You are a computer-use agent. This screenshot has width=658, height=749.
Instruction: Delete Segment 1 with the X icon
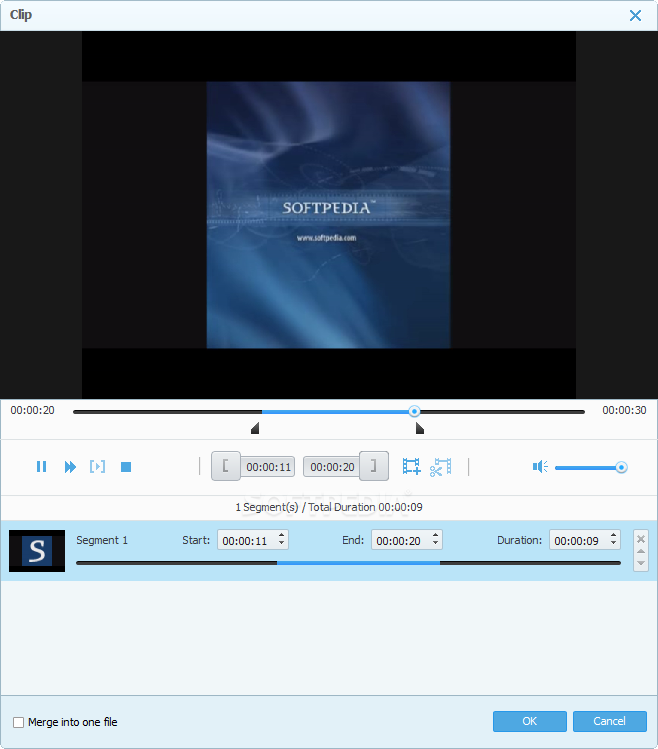pos(641,539)
